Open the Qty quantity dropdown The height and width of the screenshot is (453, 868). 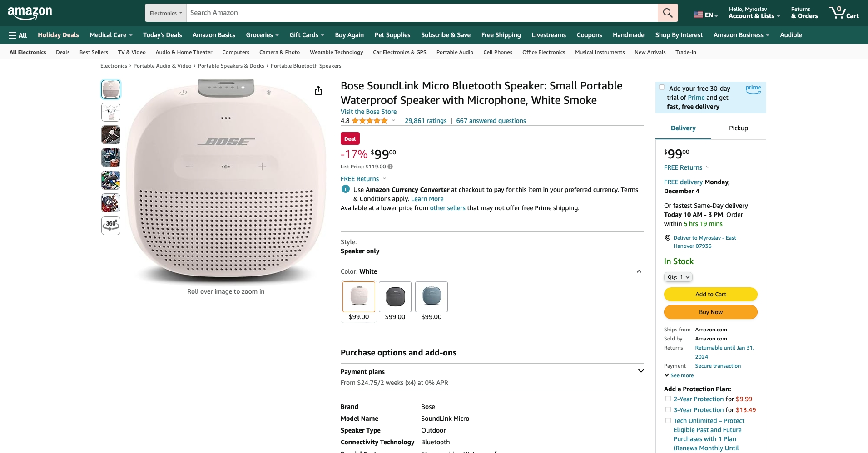tap(678, 277)
